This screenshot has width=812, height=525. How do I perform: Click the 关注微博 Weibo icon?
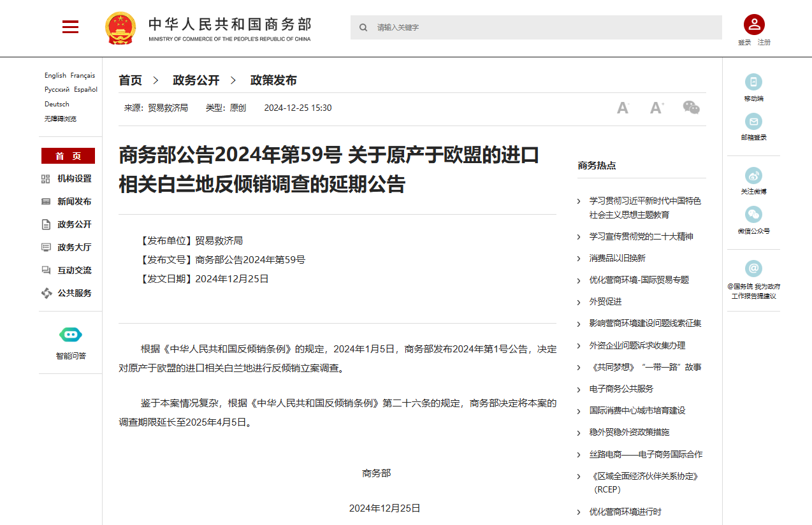[x=753, y=175]
